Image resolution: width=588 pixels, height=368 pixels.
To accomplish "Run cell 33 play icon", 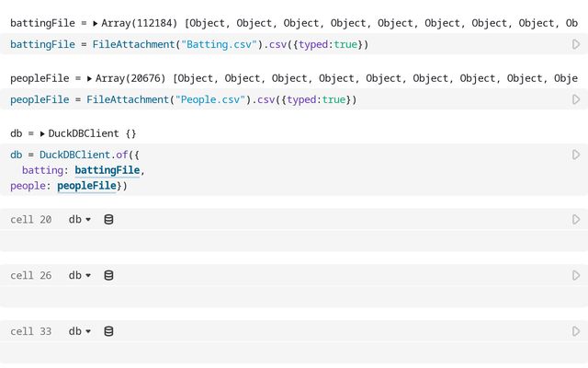I will coord(576,331).
